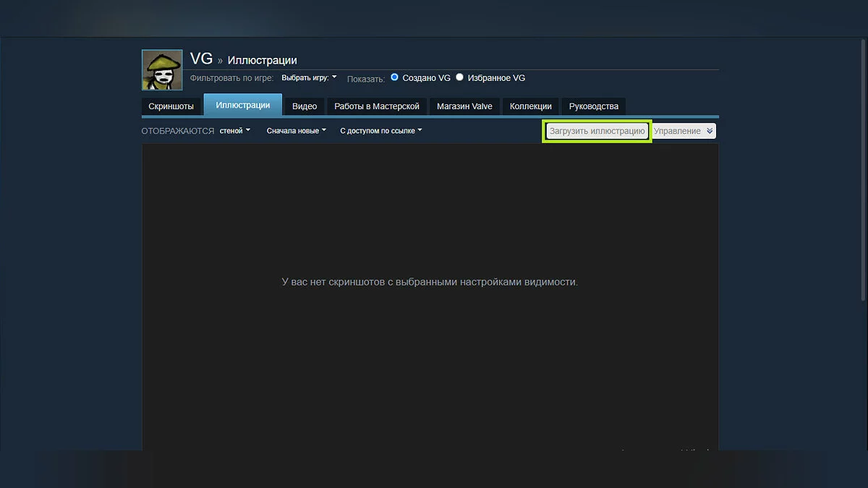Open the VG profile name link
Image resolution: width=868 pixels, height=488 pixels.
201,59
